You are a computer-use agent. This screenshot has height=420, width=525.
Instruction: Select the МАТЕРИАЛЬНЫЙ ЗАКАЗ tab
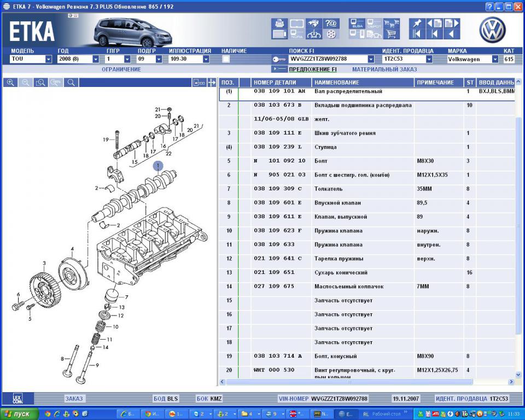(x=384, y=69)
